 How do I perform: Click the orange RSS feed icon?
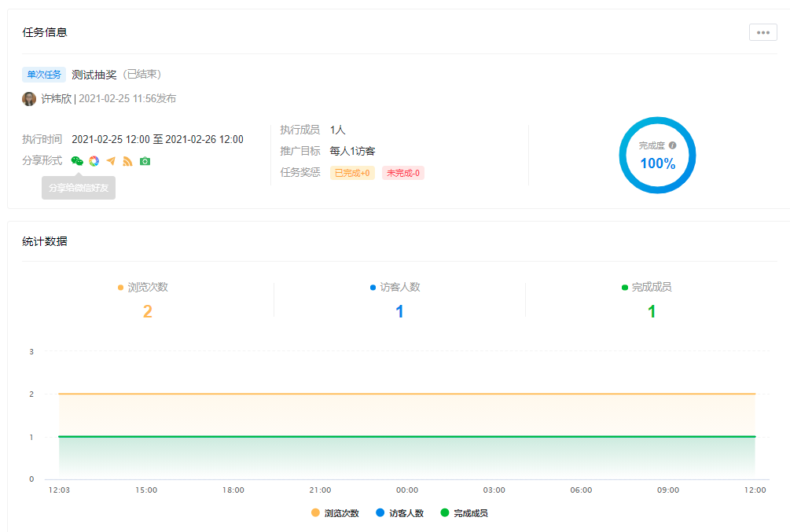127,160
